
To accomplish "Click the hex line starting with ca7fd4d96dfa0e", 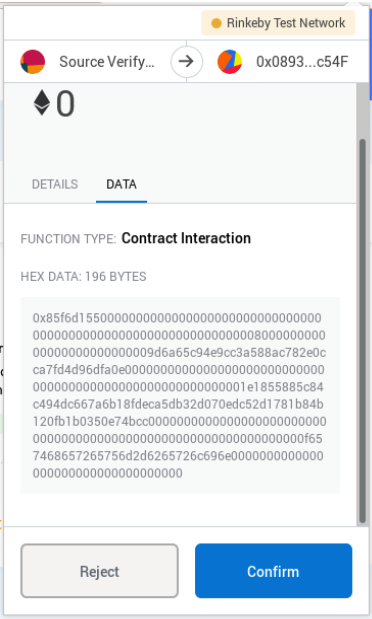I will 178,370.
